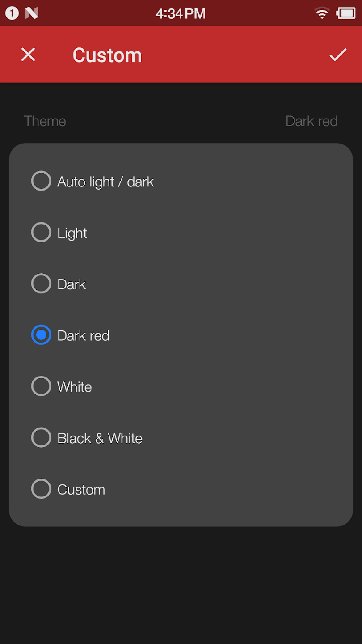The image size is (362, 644).
Task: Select the Custom theme radio button
Action: coord(41,489)
